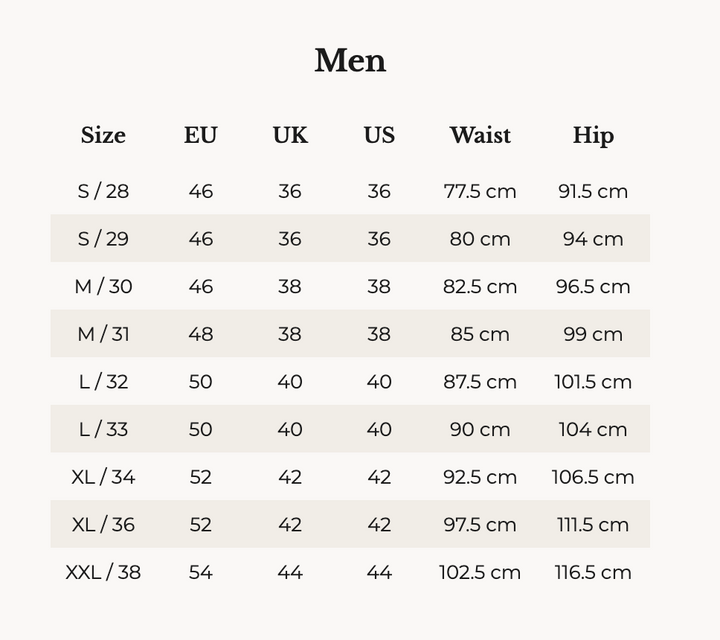Click the US column header
The image size is (720, 640).
(x=379, y=136)
